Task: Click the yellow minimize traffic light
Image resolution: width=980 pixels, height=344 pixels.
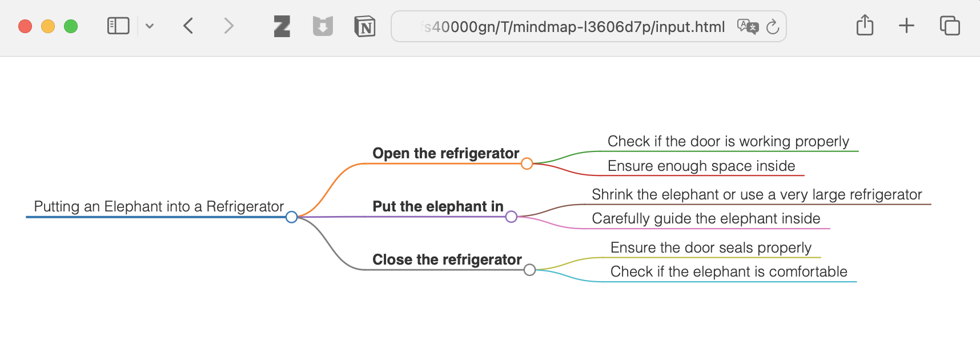Action: [47, 26]
